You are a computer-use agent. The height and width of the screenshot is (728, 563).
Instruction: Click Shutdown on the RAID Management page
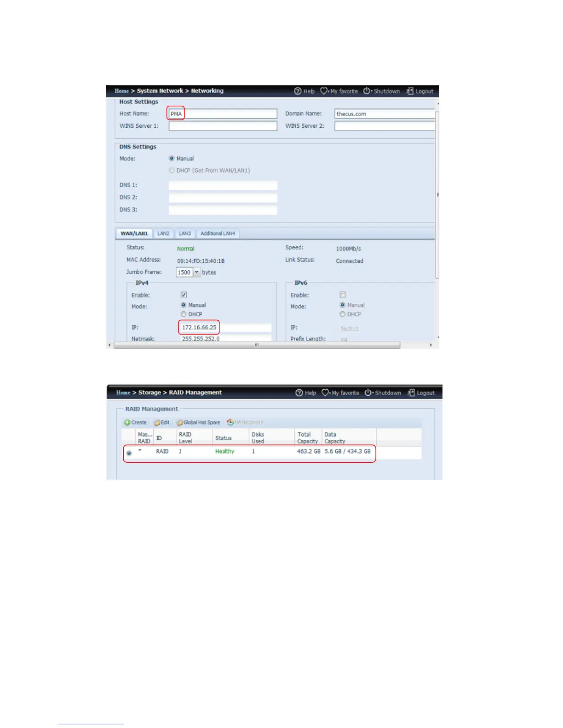tap(383, 393)
